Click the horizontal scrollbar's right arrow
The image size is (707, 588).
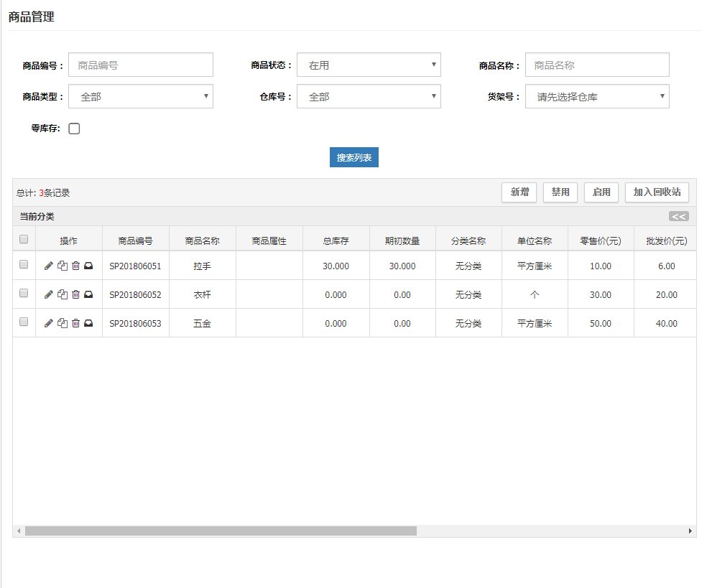coord(690,531)
